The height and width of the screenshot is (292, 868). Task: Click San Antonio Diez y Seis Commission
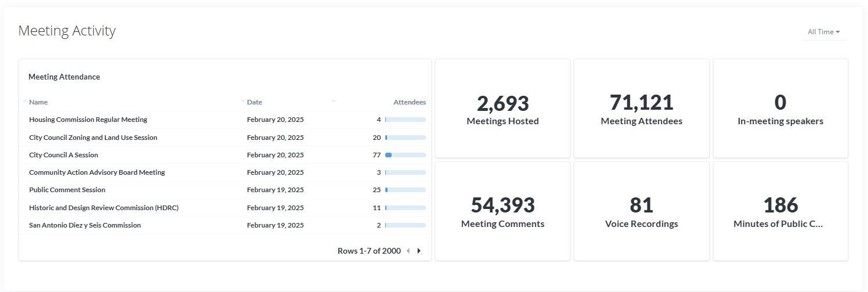pyautogui.click(x=85, y=225)
